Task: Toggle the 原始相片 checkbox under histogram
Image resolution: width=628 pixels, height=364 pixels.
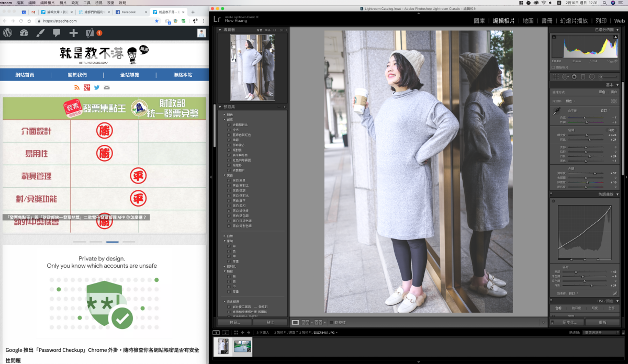Action: [554, 67]
